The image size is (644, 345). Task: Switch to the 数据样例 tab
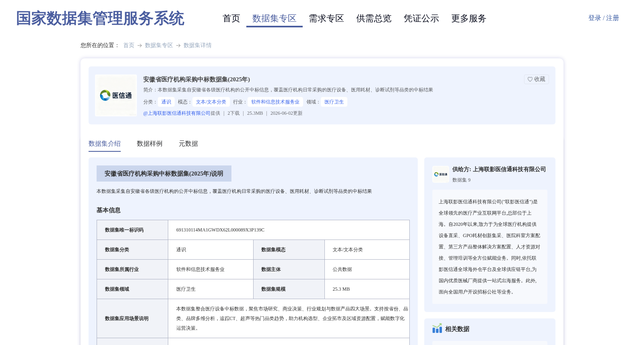(x=150, y=144)
